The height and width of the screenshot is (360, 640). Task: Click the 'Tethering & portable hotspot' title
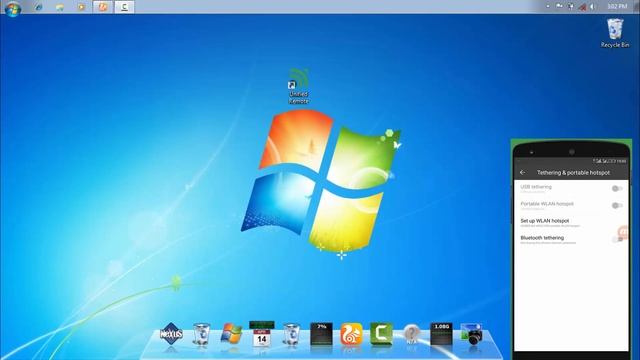click(x=573, y=173)
